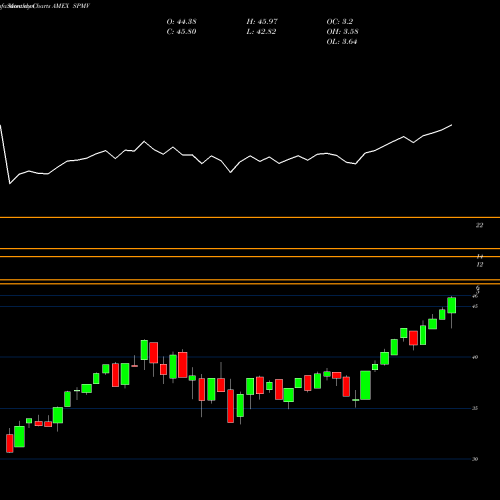Click the 35 price axis label
The image size is (500, 500).
pyautogui.click(x=475, y=408)
